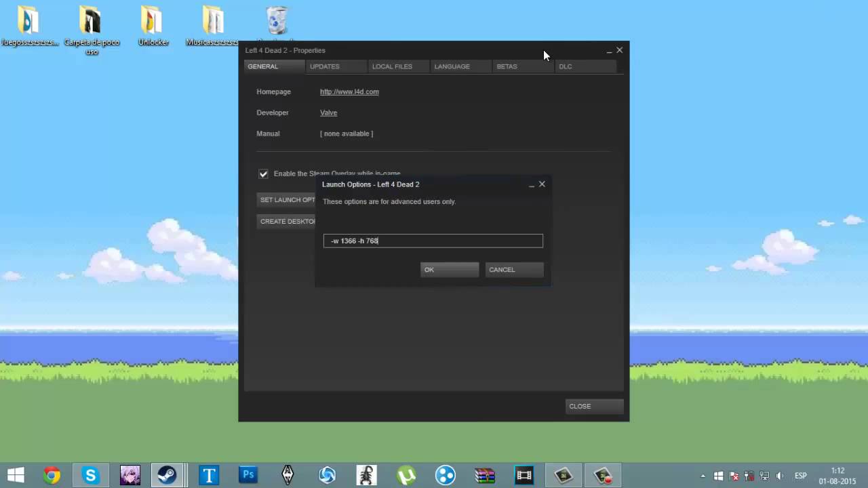
Task: Click the SET LAUNCH OPTIONS button
Action: coord(286,200)
